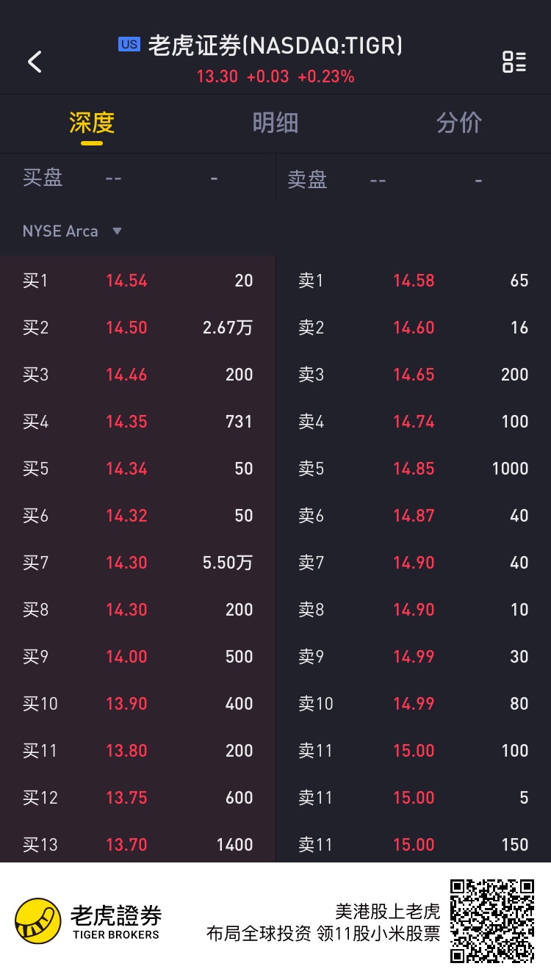Tap the US market badge icon
551x980 pixels.
point(129,45)
